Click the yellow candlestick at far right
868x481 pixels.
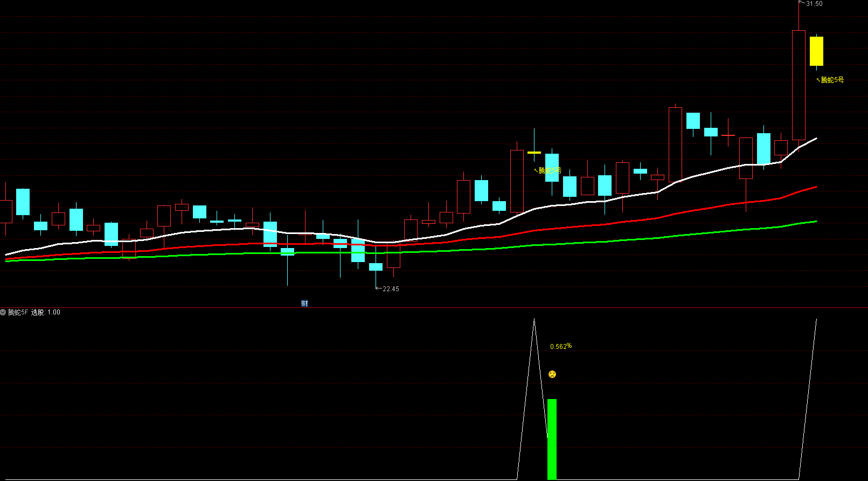click(x=816, y=51)
